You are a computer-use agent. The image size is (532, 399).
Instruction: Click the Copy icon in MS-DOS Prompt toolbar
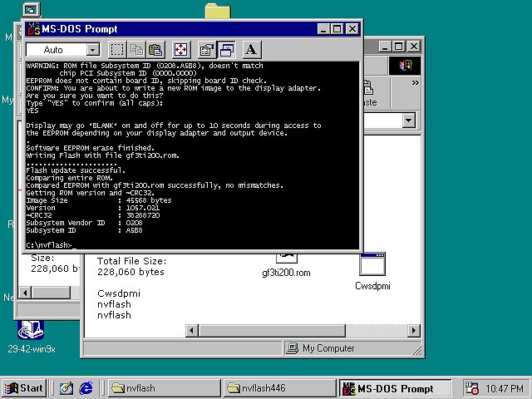click(x=136, y=50)
